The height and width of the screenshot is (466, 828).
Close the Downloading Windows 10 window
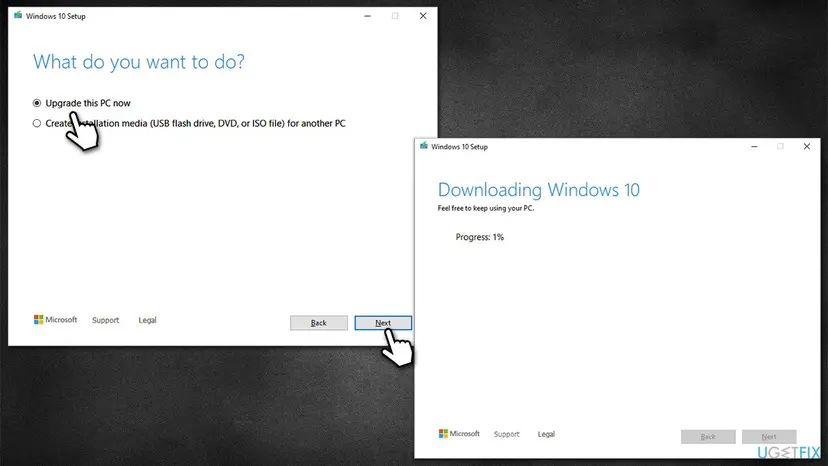pos(807,146)
